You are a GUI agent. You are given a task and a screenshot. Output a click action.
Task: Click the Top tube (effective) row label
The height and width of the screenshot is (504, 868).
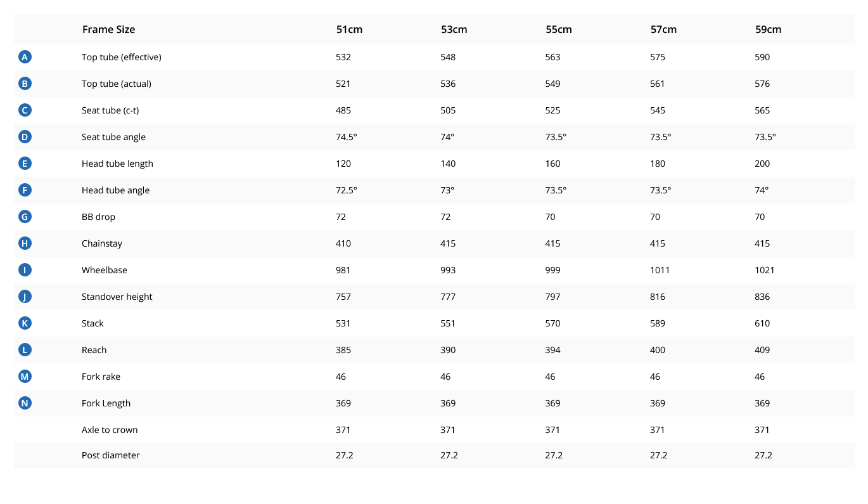122,57
